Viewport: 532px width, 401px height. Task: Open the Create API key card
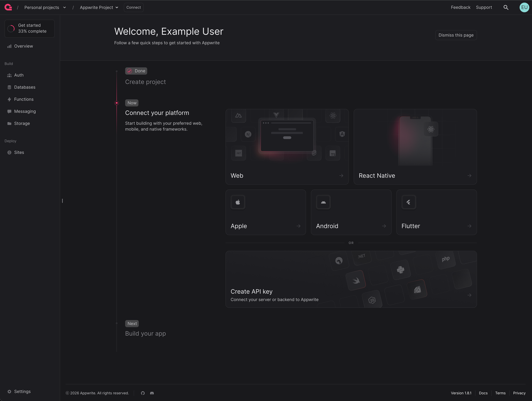pos(351,279)
